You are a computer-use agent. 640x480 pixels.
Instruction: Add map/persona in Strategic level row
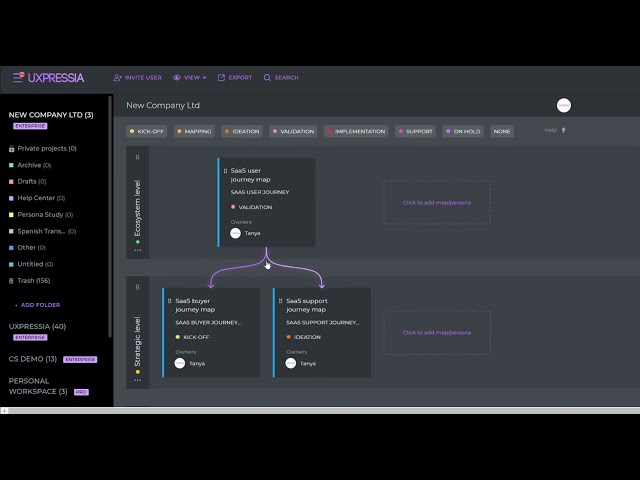tap(437, 333)
